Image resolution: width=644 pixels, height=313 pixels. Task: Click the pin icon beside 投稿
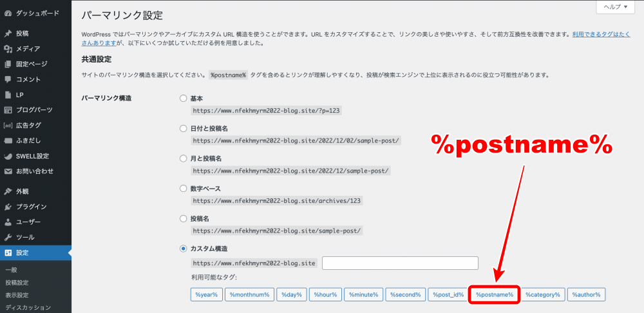(8, 33)
